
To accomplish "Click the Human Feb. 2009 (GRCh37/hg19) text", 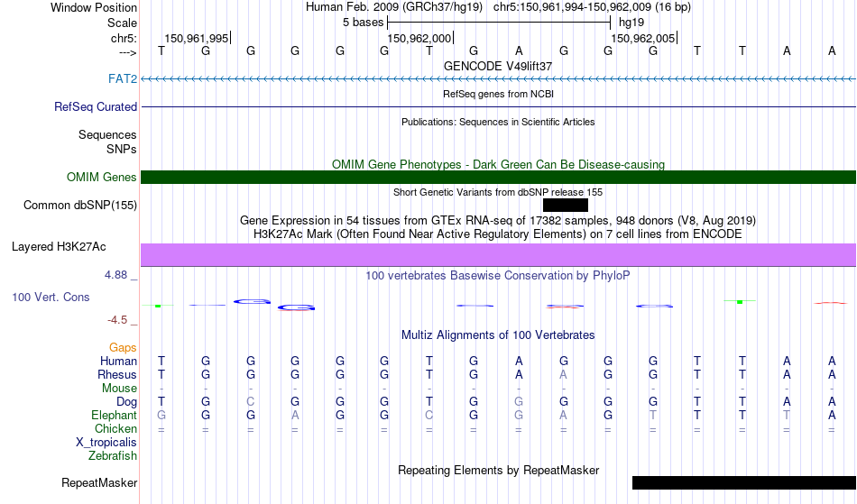I will 394,7.
